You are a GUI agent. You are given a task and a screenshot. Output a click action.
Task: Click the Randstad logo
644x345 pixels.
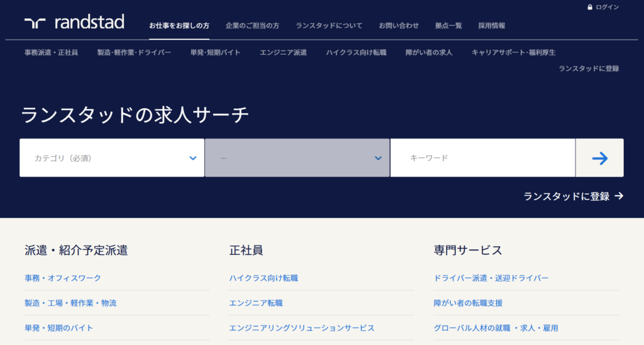74,23
